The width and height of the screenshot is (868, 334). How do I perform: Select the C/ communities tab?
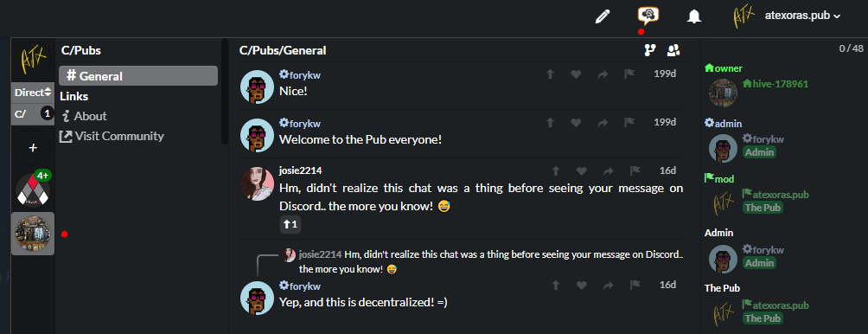[x=32, y=114]
